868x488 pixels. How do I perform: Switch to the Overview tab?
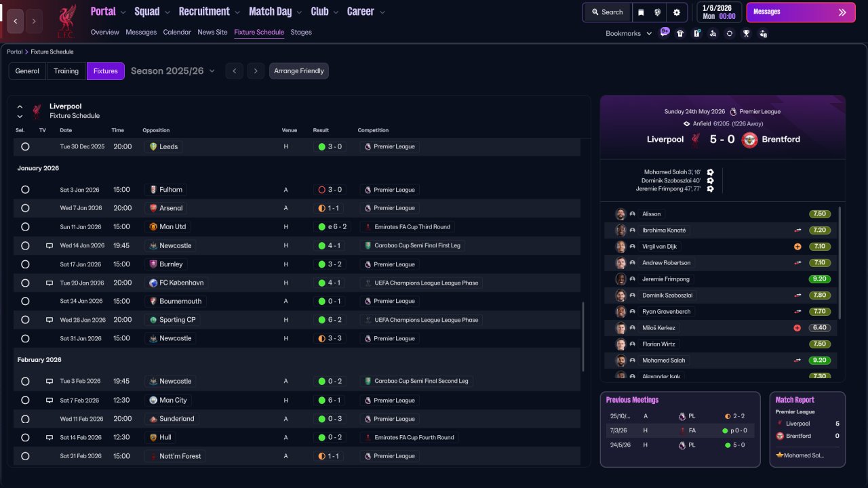pos(105,32)
